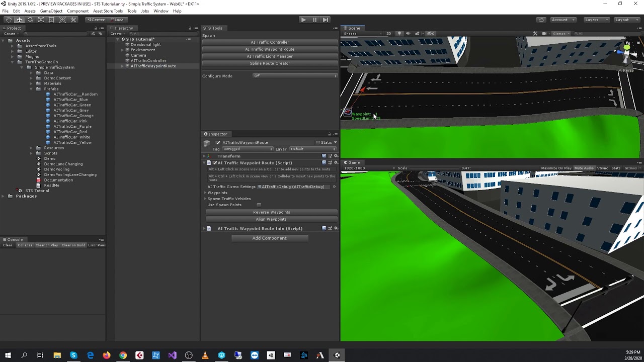Image resolution: width=644 pixels, height=362 pixels.
Task: Toggle scene lighting icon in the Scene view
Action: [399, 34]
